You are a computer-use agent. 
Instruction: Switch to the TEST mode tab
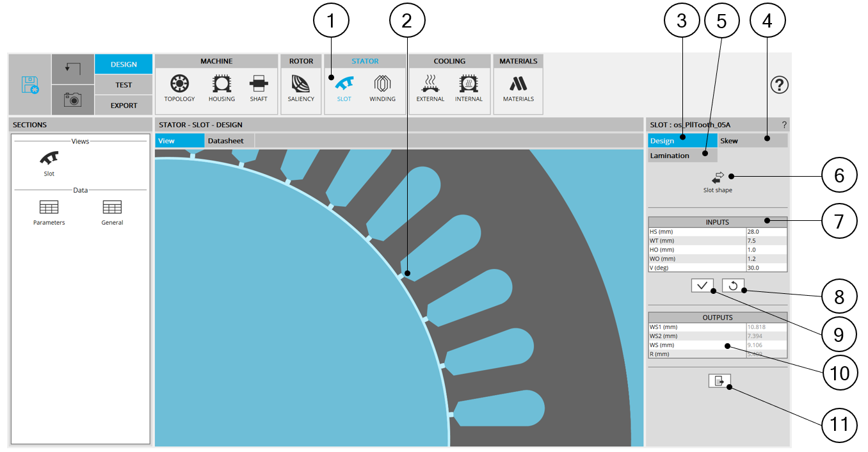124,85
